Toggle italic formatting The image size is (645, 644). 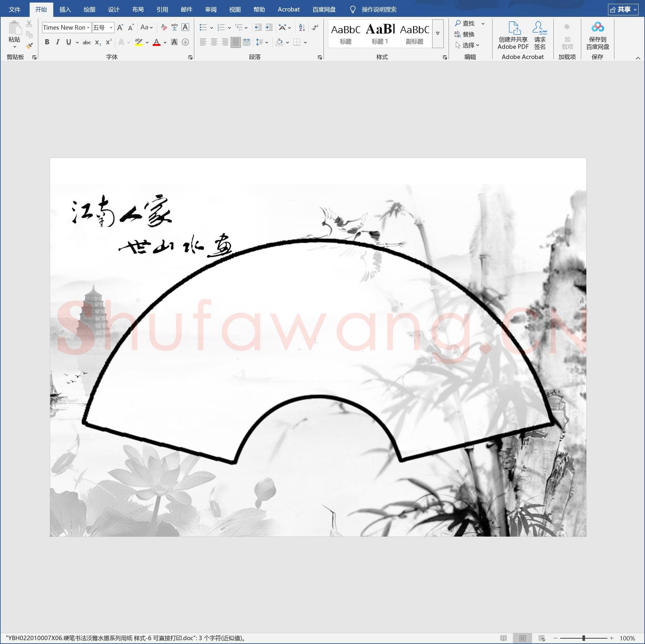(x=58, y=42)
